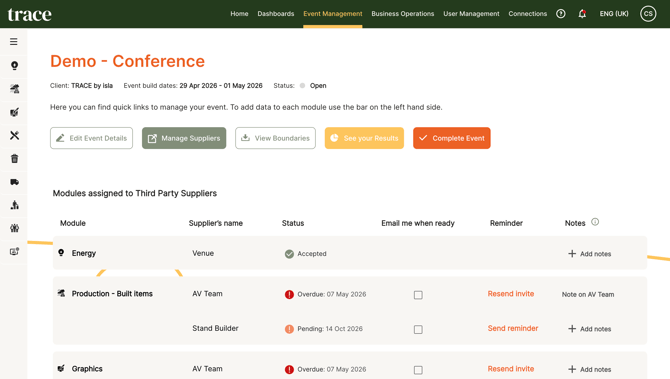670x379 pixels.
Task: Click the Energy row bulb icon
Action: click(x=61, y=253)
